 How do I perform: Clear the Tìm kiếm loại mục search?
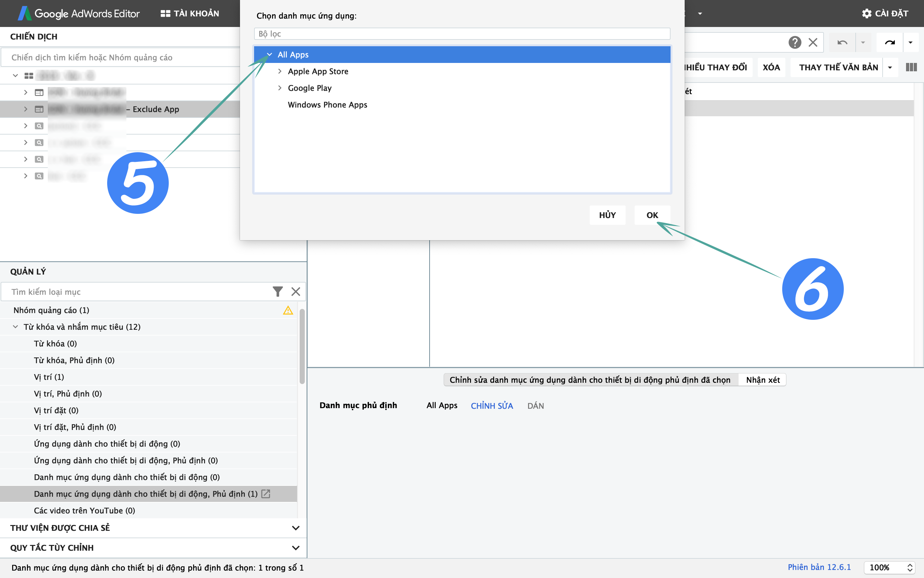click(x=295, y=292)
